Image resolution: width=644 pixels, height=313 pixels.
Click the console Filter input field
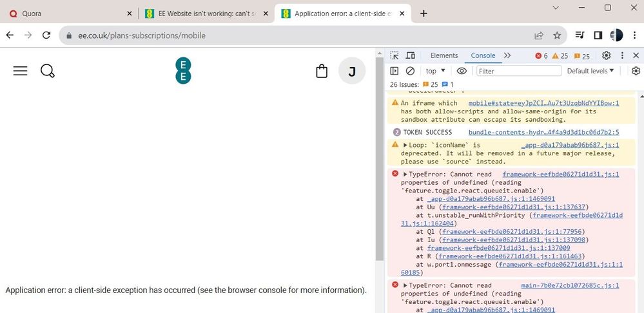click(519, 71)
